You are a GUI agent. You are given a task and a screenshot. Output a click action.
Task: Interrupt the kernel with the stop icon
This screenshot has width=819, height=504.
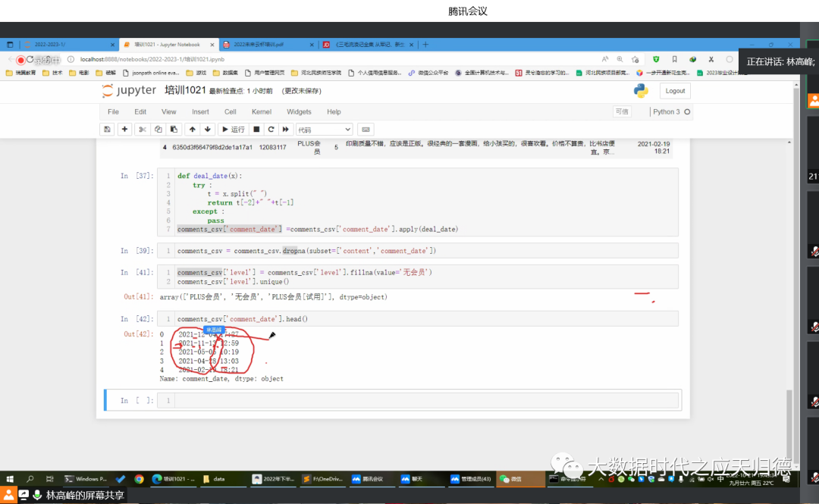coord(256,130)
